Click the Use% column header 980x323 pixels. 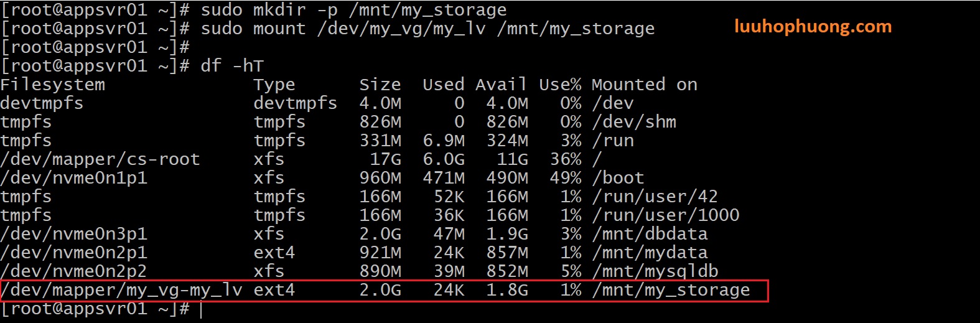(560, 85)
